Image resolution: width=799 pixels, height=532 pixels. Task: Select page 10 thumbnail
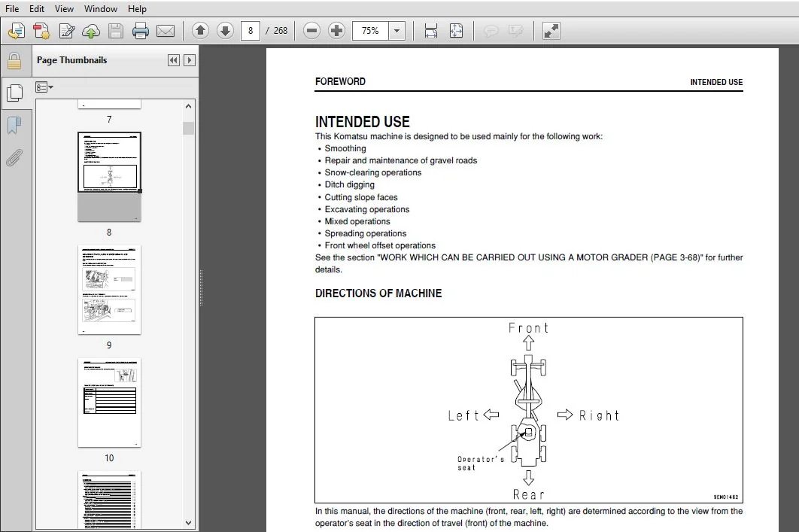(109, 403)
